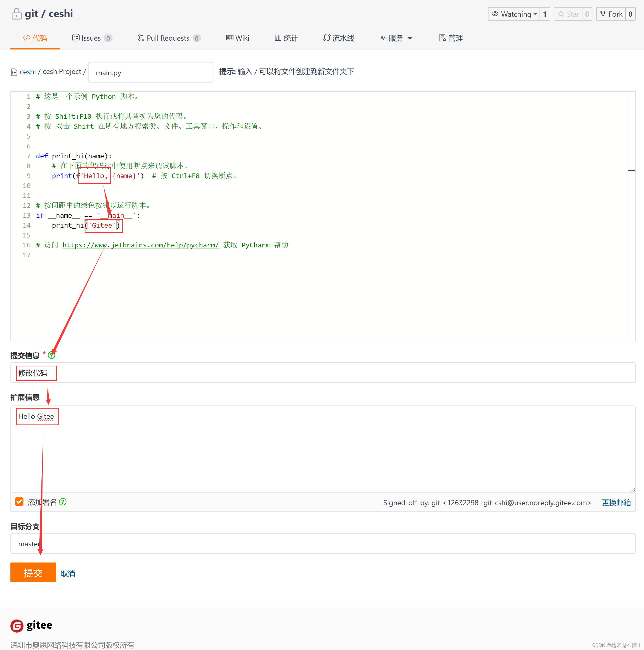Image resolution: width=644 pixels, height=650 pixels.
Task: Click line 14 print_hi call text
Action: point(86,226)
